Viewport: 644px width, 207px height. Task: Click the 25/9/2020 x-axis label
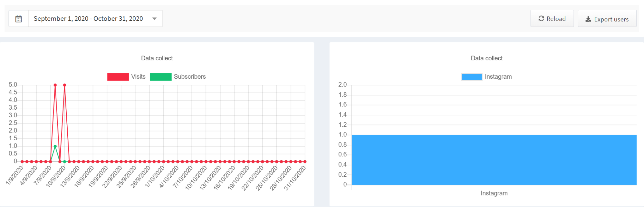point(126,177)
